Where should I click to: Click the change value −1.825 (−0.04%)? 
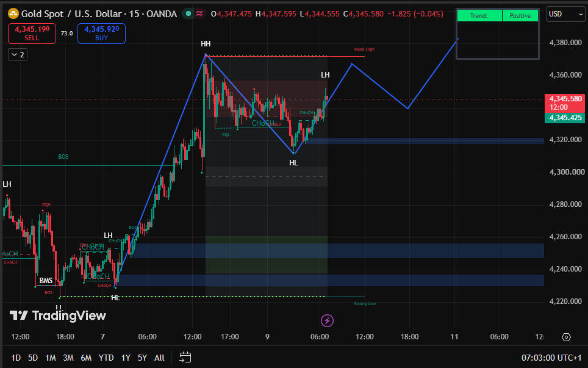415,14
